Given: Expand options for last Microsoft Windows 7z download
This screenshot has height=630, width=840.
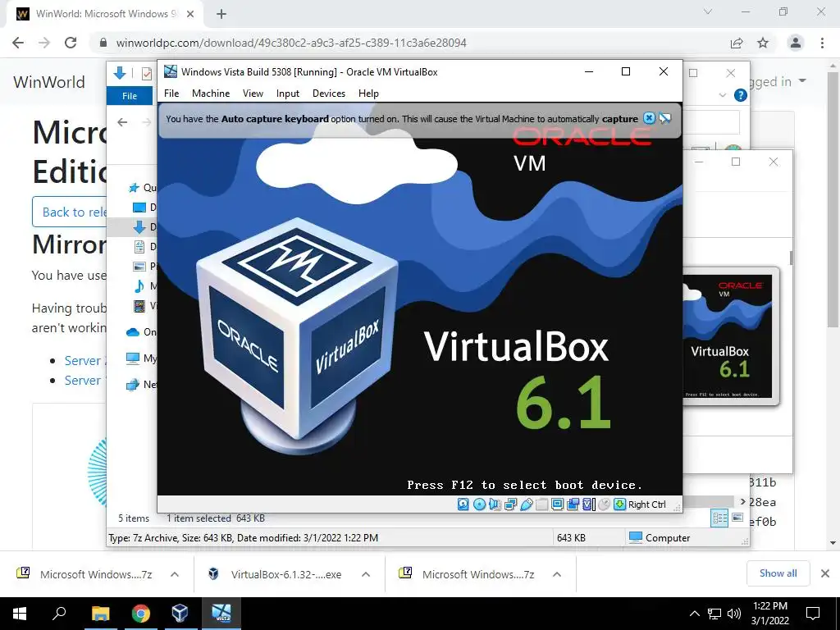Looking at the screenshot, I should (557, 574).
